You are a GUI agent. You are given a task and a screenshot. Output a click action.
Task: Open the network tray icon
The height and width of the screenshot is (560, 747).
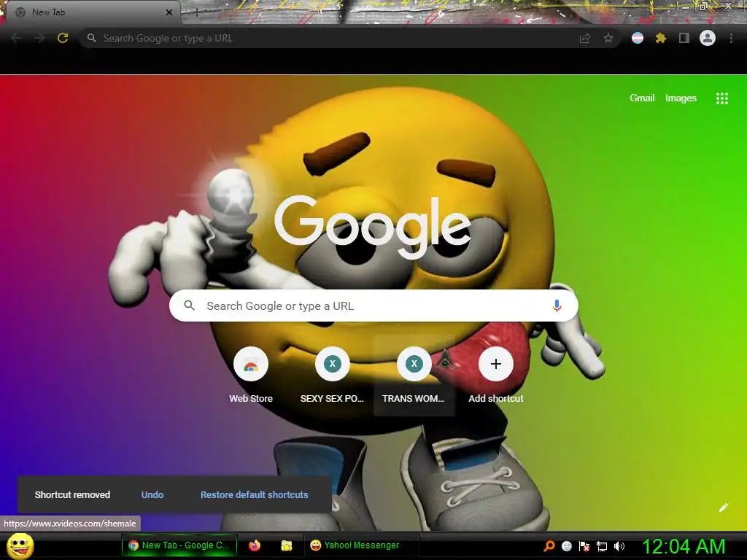pyautogui.click(x=602, y=546)
